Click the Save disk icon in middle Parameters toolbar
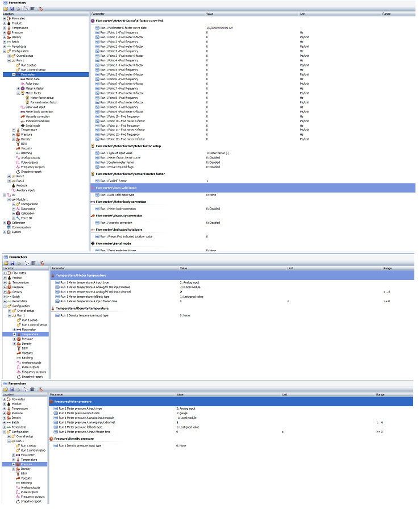This screenshot has width=420, height=517. [x=13, y=263]
